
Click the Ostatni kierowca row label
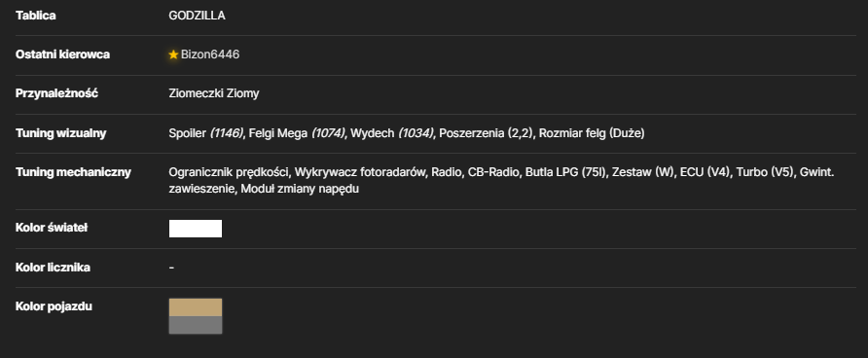point(62,54)
